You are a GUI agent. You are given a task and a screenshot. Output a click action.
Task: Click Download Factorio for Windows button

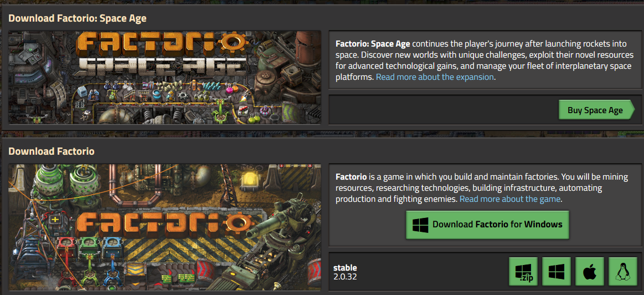[487, 225]
